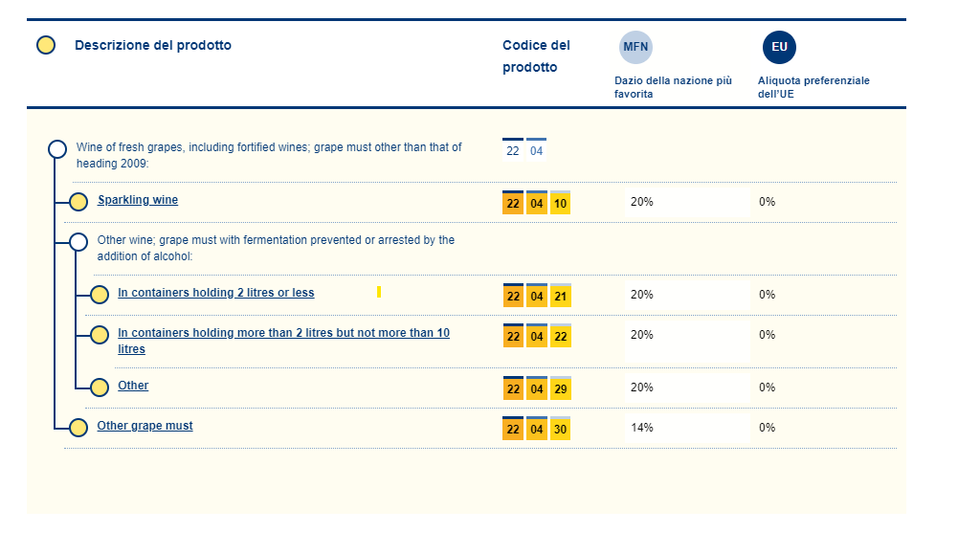Click code segment 30 for grape must
Viewport: 980px width, 554px height.
(x=560, y=429)
